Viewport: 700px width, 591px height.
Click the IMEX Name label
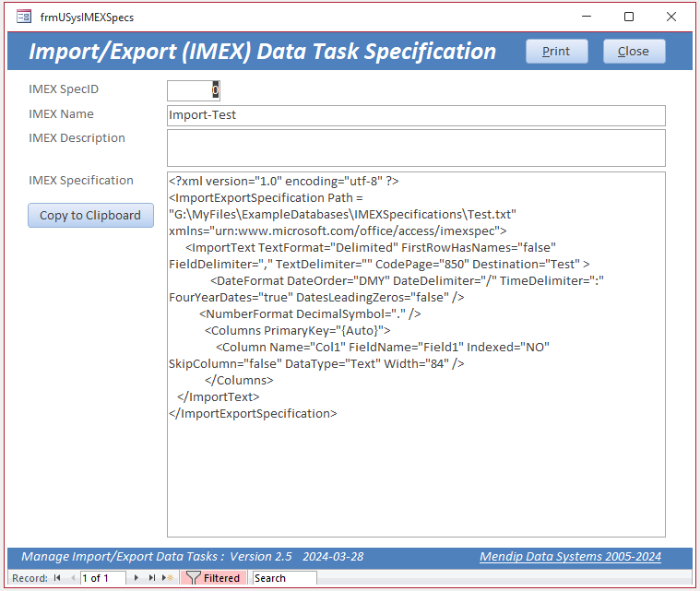pos(61,113)
